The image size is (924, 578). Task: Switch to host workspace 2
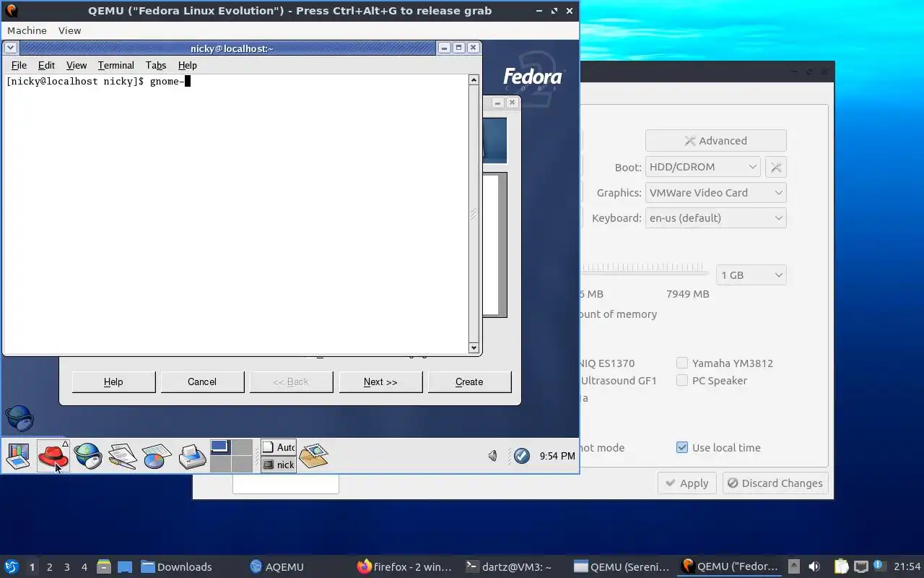(x=49, y=567)
